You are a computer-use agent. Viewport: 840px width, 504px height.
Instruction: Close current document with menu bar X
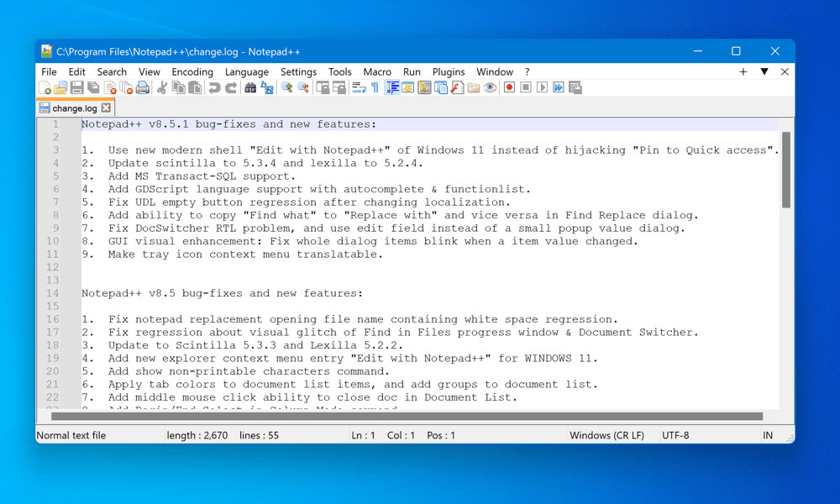click(785, 71)
